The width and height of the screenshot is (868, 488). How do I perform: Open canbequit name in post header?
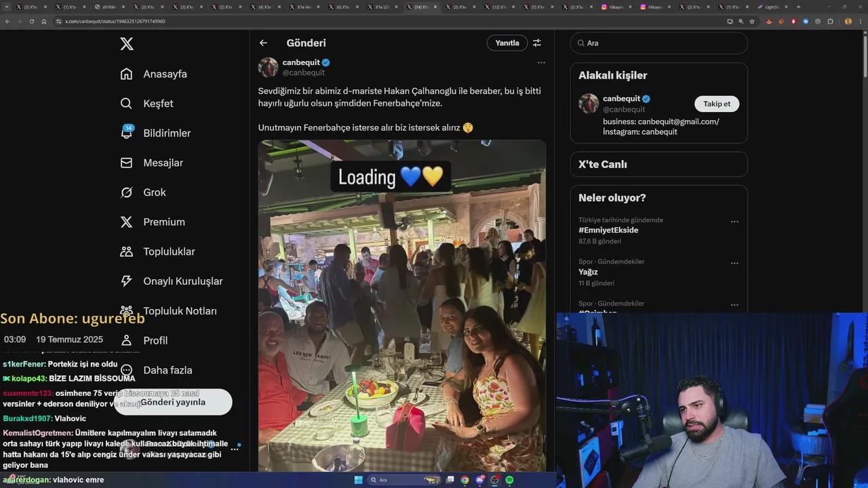click(x=301, y=62)
